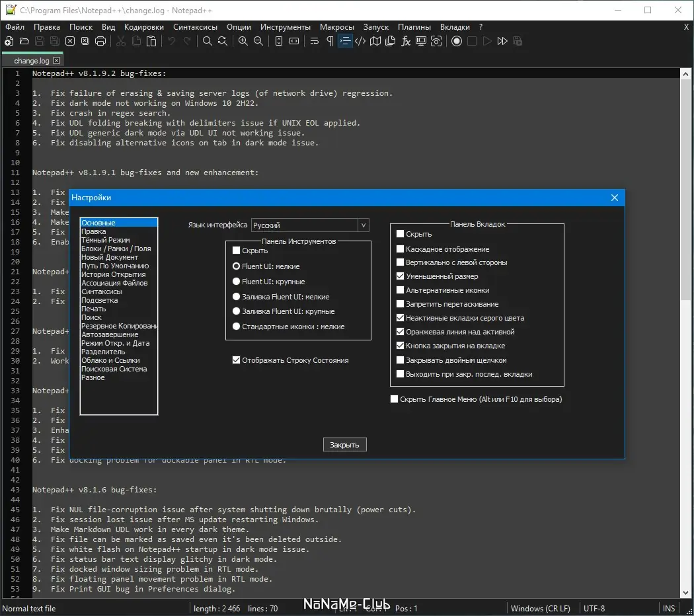Click the Find magnifier icon
Viewport: 694px width, 616px height.
tap(207, 41)
